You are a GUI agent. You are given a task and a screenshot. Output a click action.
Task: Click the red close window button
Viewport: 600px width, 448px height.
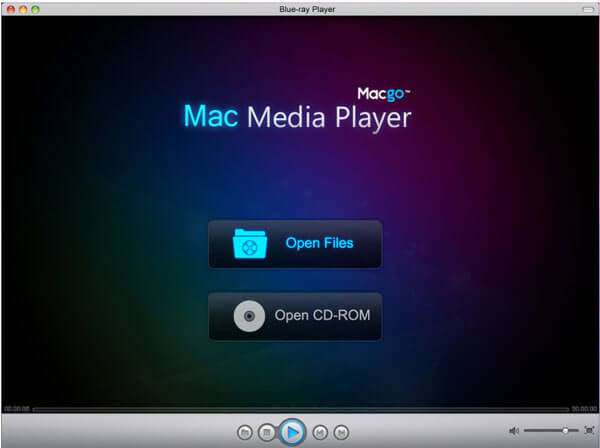coord(11,9)
